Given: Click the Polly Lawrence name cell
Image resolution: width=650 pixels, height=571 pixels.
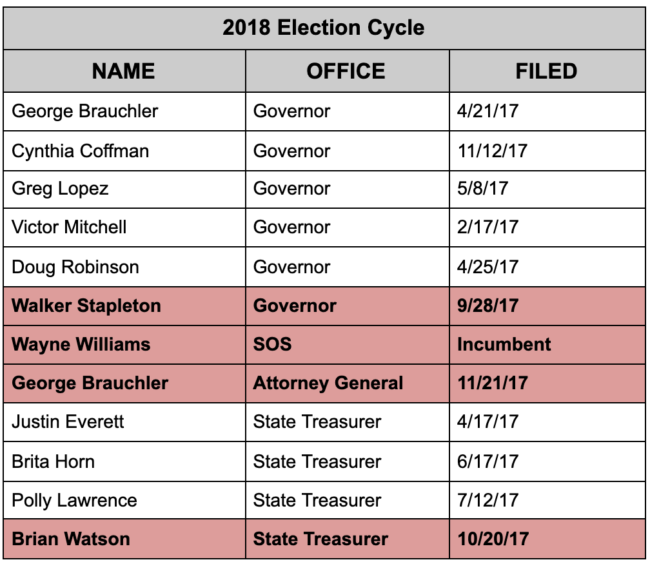Looking at the screenshot, I should [74, 500].
